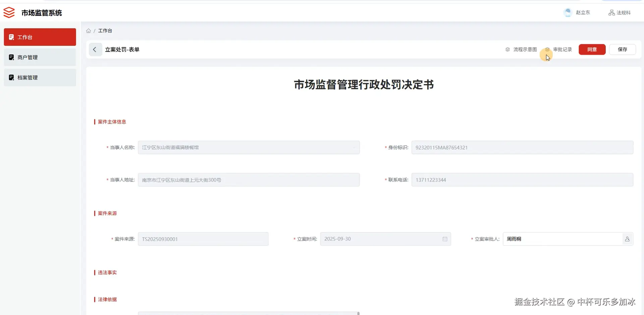
Task: Click the layers icon beside 流程示意图
Action: 508,50
